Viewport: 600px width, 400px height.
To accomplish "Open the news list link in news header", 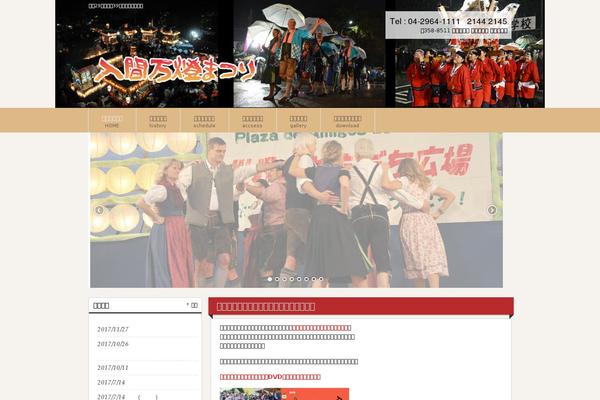I will [x=192, y=305].
